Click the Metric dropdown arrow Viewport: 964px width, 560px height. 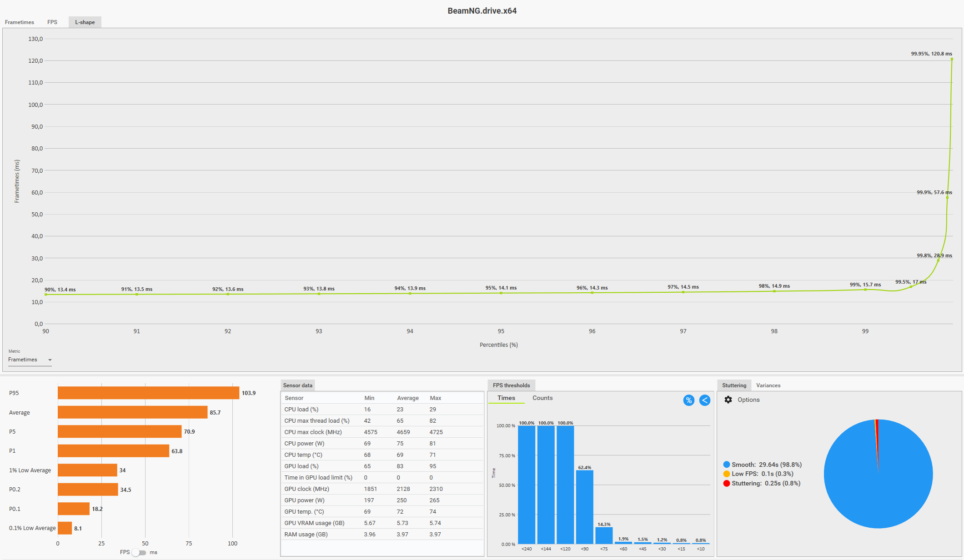click(50, 360)
